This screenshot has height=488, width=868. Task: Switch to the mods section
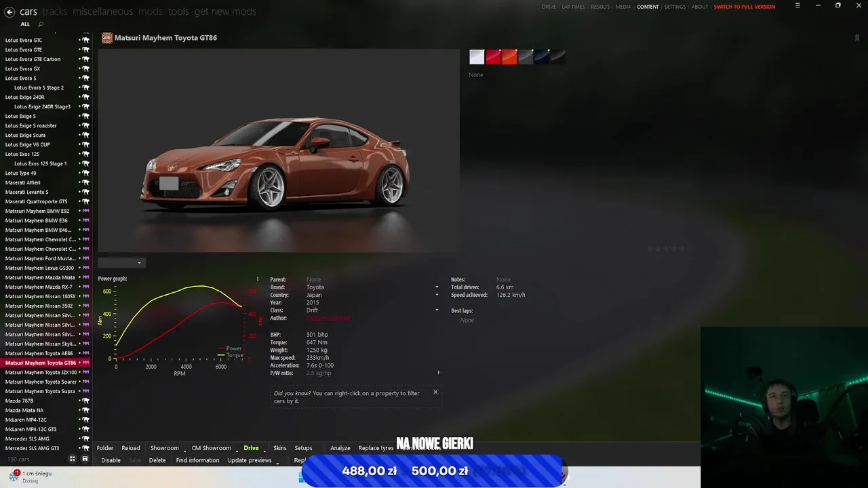[150, 12]
